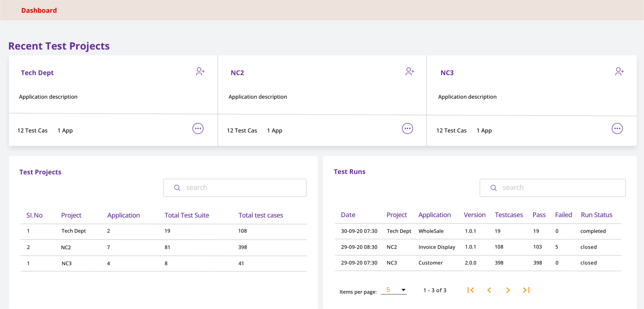
Task: Sort Test Runs by Run Status header
Action: [x=596, y=215]
